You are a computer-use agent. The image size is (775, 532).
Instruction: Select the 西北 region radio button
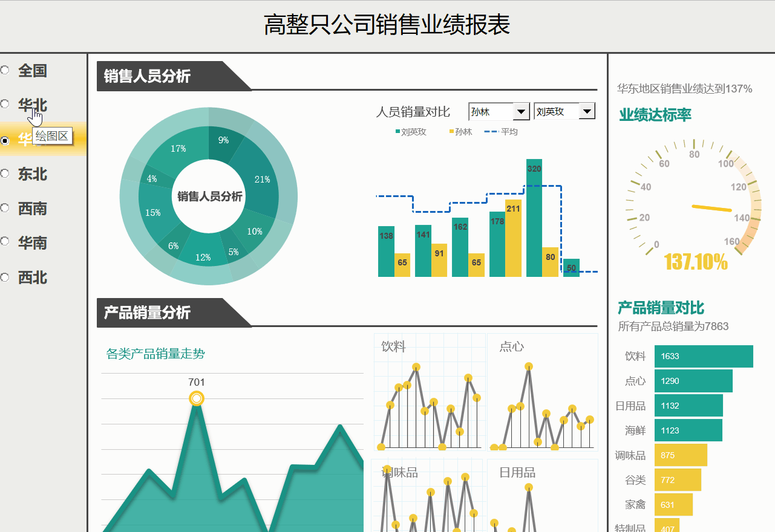tap(5, 277)
